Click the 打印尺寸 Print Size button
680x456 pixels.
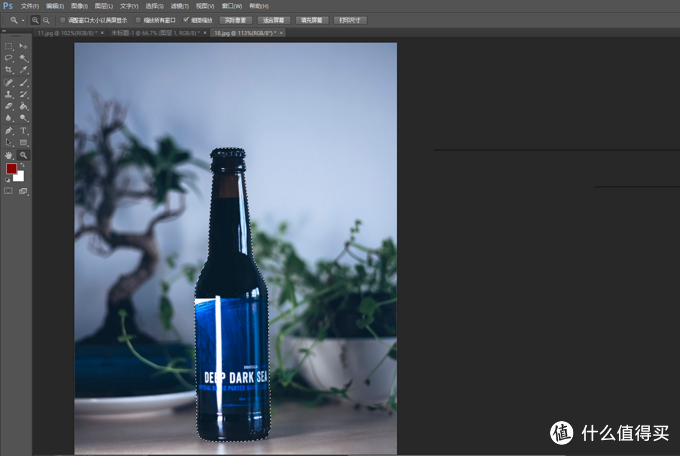coord(350,20)
